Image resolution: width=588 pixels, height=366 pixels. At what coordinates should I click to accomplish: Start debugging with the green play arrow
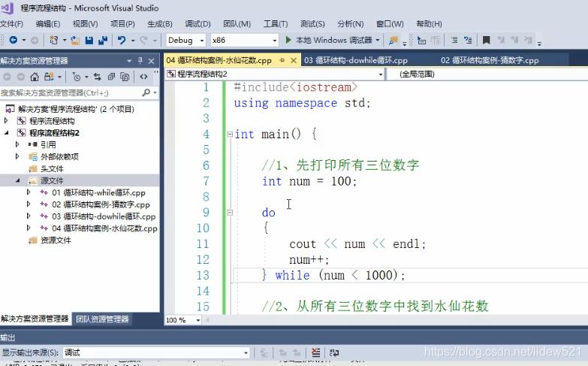click(288, 40)
